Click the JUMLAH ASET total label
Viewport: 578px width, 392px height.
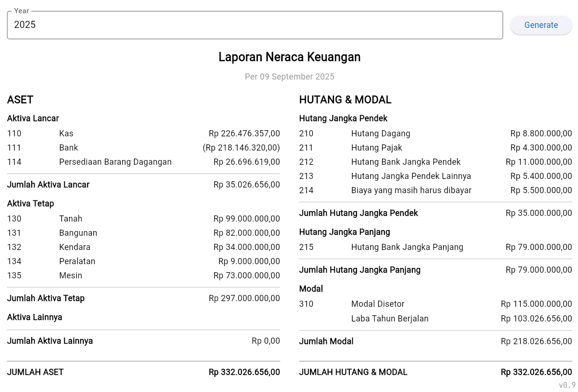pyautogui.click(x=36, y=372)
